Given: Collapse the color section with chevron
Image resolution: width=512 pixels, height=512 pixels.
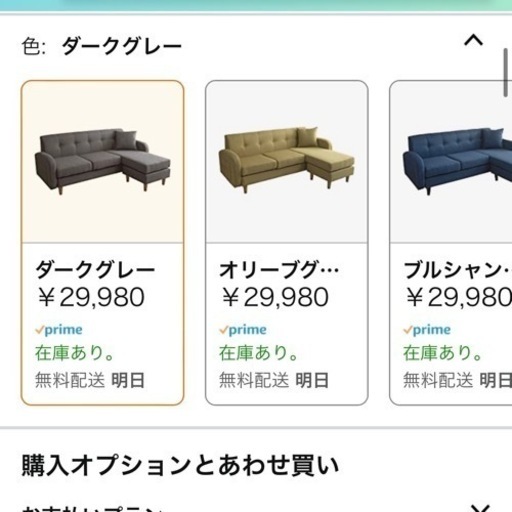Looking at the screenshot, I should coord(473,41).
